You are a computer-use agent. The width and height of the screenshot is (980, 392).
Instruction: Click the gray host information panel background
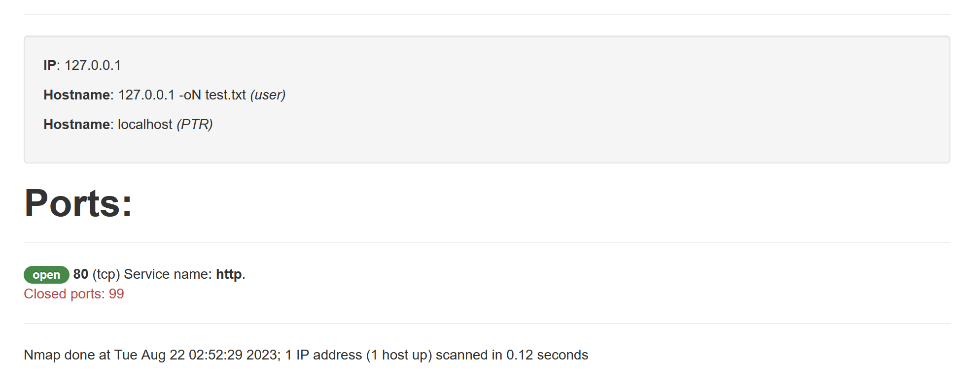(x=592, y=98)
